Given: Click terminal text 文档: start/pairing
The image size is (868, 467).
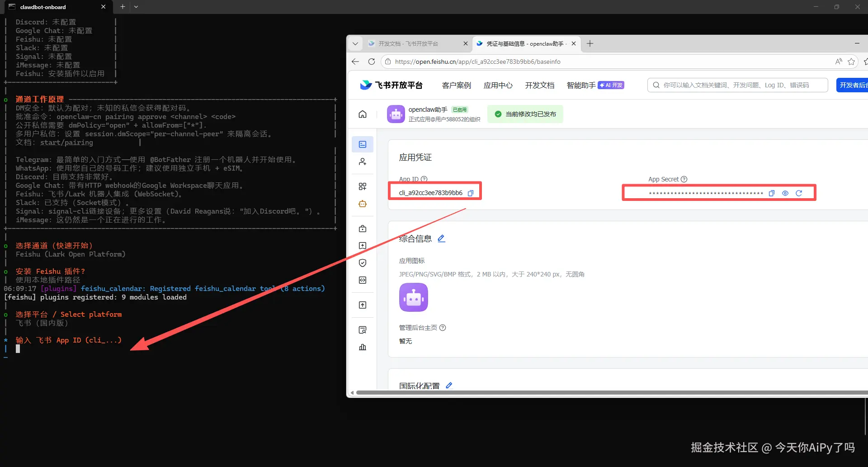Looking at the screenshot, I should pyautogui.click(x=54, y=143).
